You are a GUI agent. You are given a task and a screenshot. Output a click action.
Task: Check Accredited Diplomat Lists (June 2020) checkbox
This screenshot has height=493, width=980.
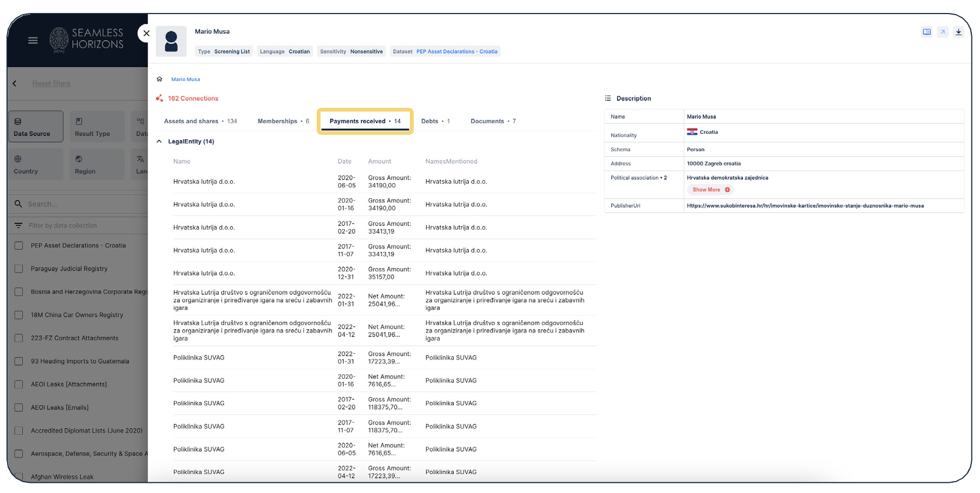[19, 431]
